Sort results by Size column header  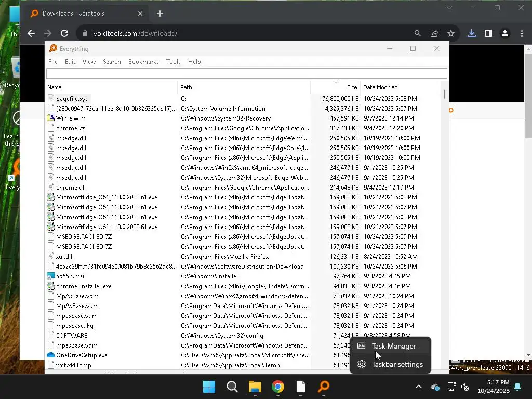[335, 87]
